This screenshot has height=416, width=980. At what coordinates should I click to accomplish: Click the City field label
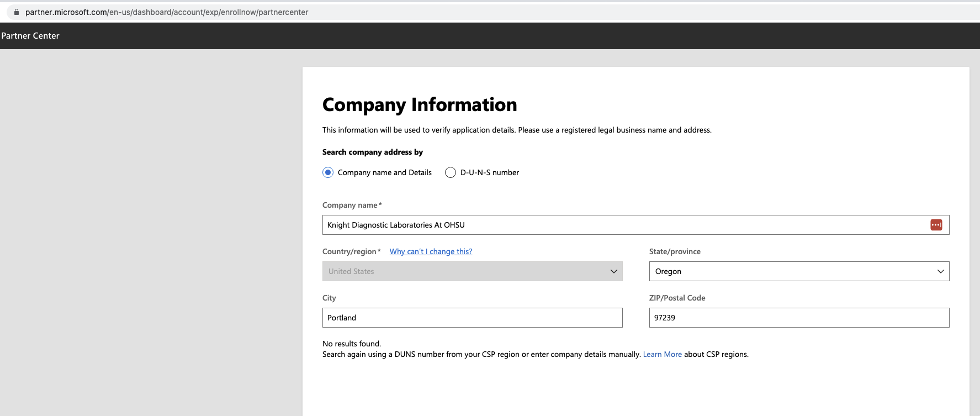pyautogui.click(x=329, y=298)
